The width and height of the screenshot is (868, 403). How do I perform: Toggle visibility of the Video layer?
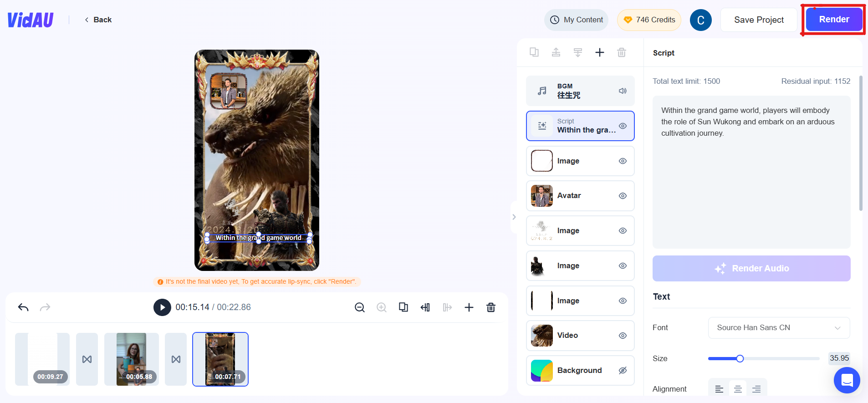623,336
